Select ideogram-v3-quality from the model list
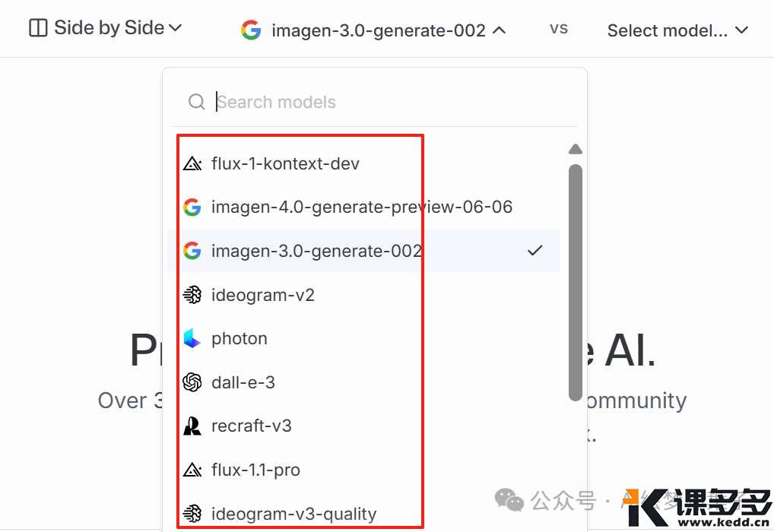The image size is (774, 532). click(x=363, y=514)
